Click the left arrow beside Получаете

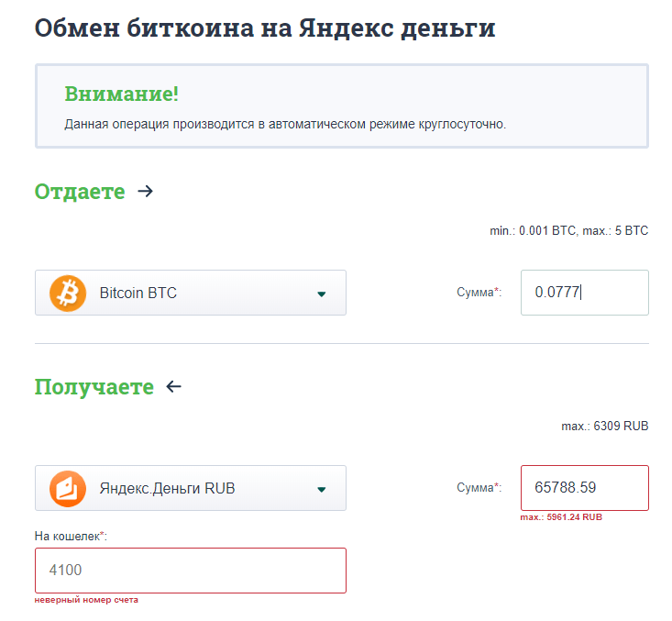click(173, 387)
